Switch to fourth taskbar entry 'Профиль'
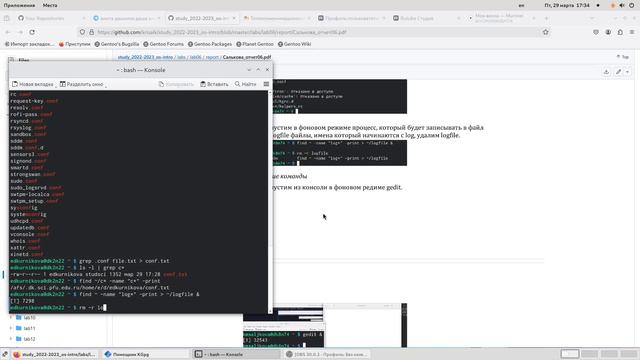 pyautogui.click(x=327, y=354)
